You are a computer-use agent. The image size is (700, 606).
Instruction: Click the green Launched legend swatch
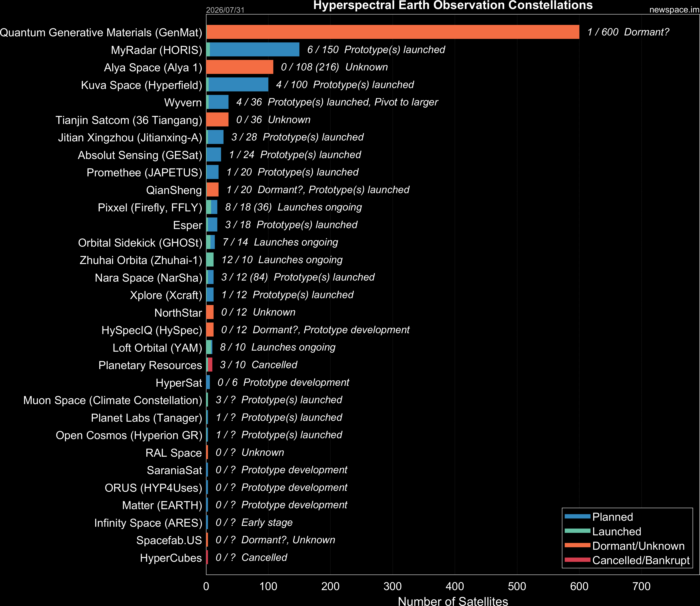click(x=577, y=531)
